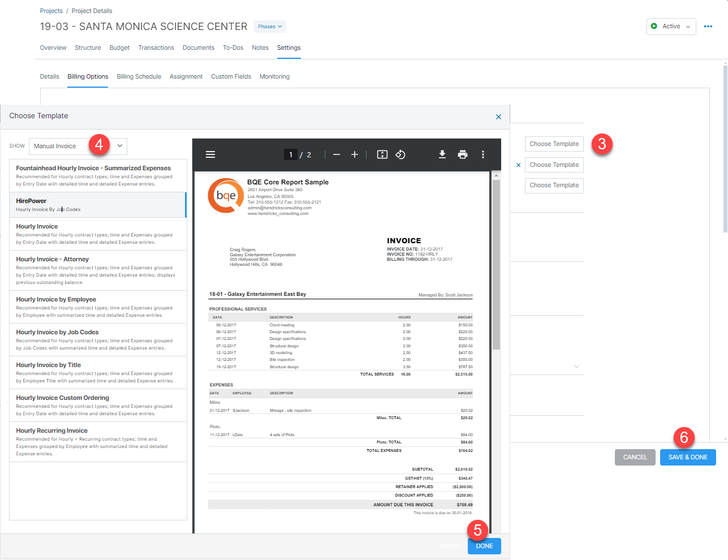Expand the Active status dropdown
This screenshot has height=560, width=728.
click(687, 26)
